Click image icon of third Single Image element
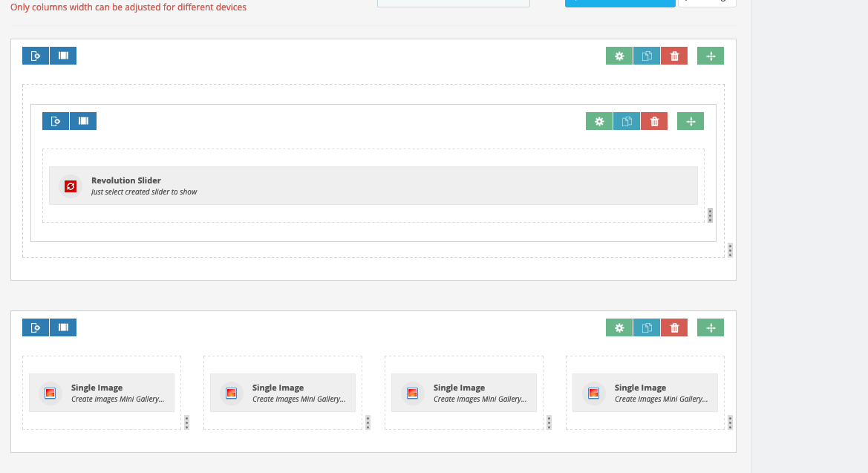 (x=412, y=394)
